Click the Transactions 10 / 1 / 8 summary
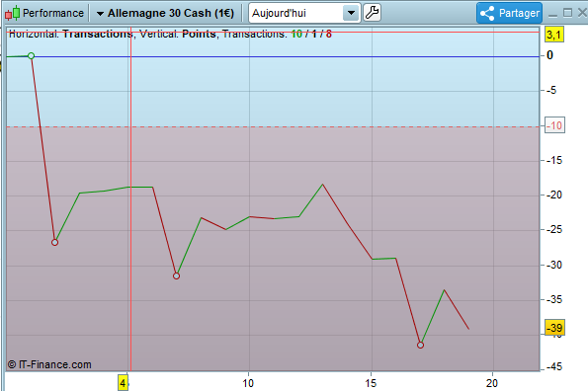 pos(277,35)
